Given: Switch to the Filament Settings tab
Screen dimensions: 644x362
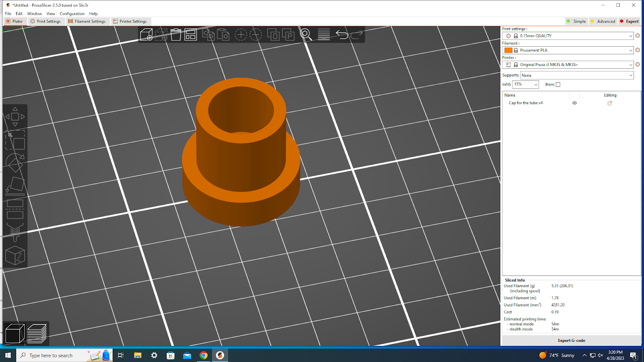Looking at the screenshot, I should point(87,21).
